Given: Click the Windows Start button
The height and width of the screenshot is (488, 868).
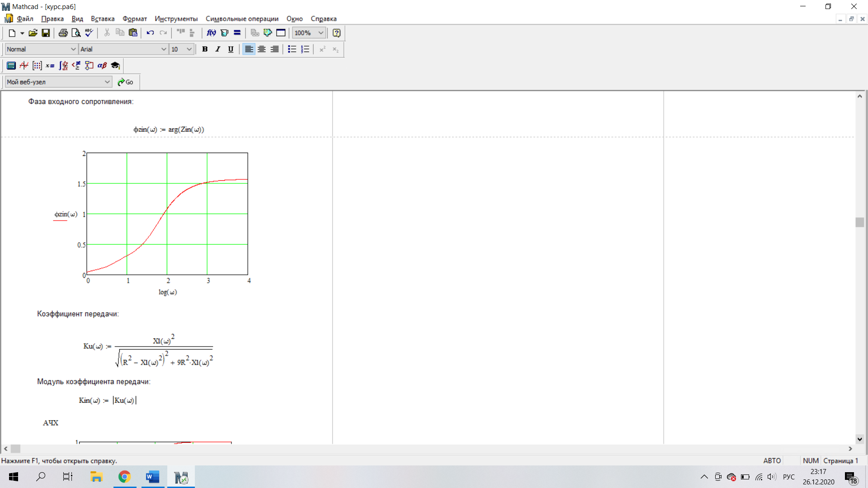Looking at the screenshot, I should [x=14, y=477].
